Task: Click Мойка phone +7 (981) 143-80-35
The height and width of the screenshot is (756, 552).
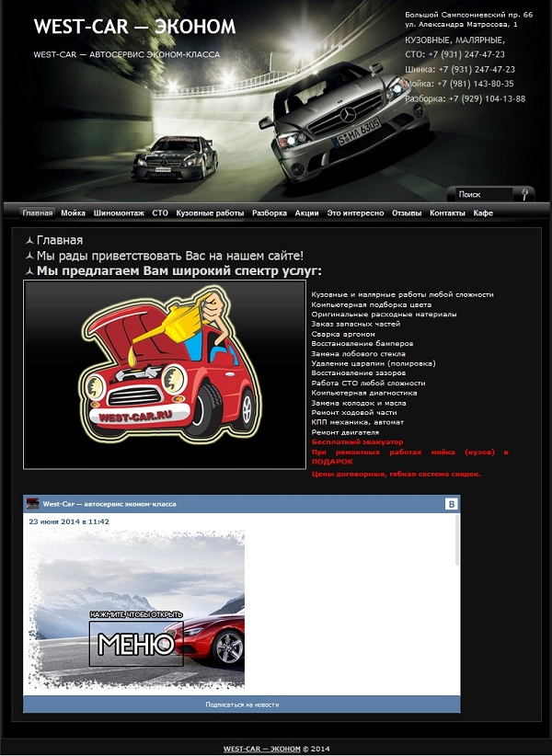Action: click(x=459, y=84)
